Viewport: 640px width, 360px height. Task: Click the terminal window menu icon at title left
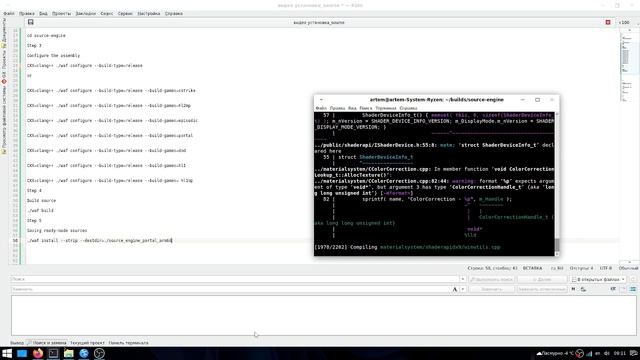[321, 100]
